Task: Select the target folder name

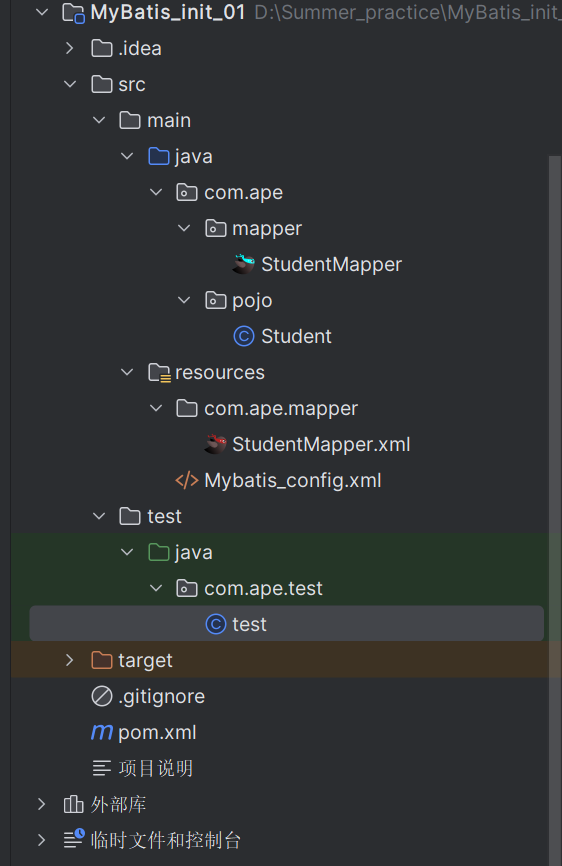Action: (145, 661)
